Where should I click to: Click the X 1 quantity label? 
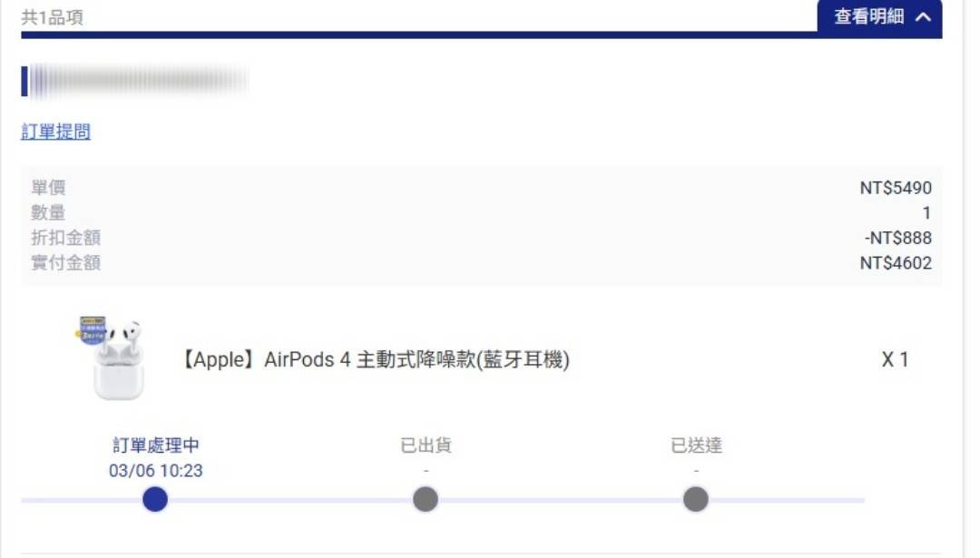point(895,359)
